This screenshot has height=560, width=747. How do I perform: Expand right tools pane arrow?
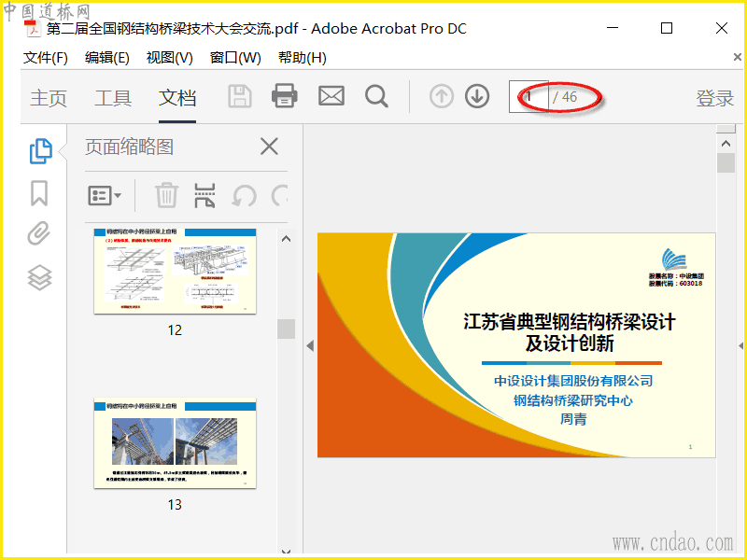740,345
